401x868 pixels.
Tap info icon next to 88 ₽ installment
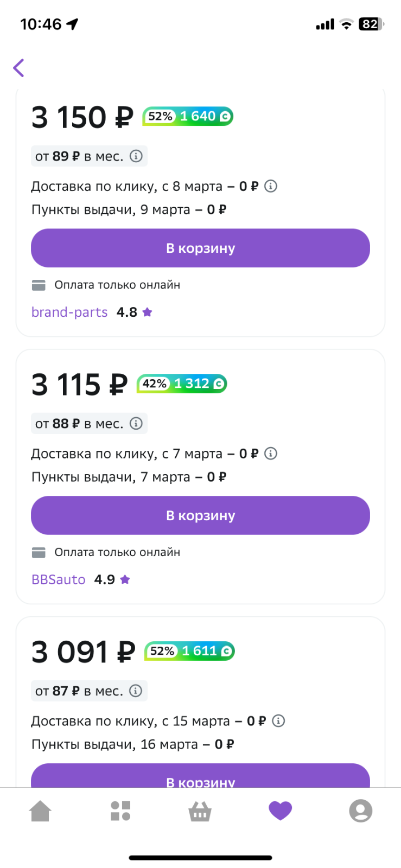pos(136,424)
